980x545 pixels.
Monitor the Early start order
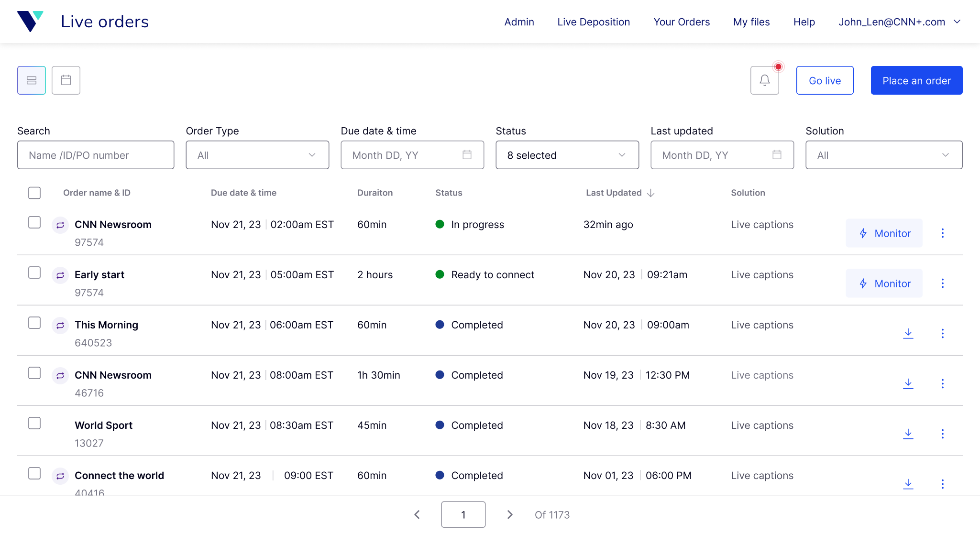tap(884, 283)
